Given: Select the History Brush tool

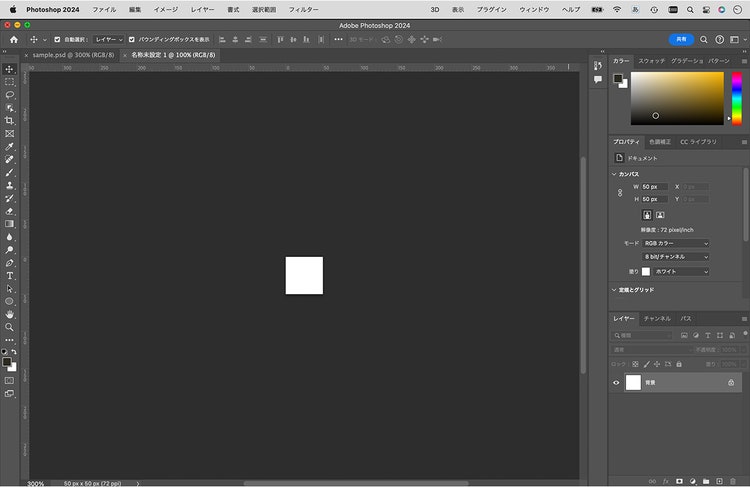Looking at the screenshot, I should coord(9,199).
